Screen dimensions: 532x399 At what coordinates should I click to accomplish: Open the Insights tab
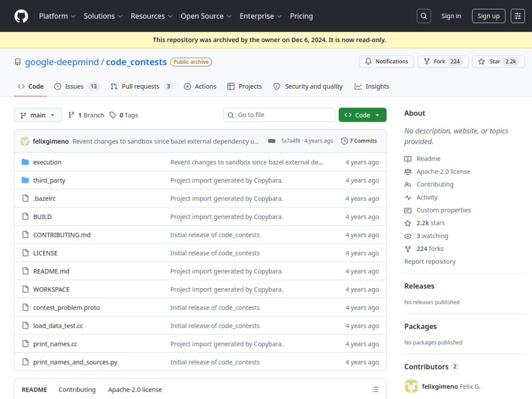click(x=372, y=87)
